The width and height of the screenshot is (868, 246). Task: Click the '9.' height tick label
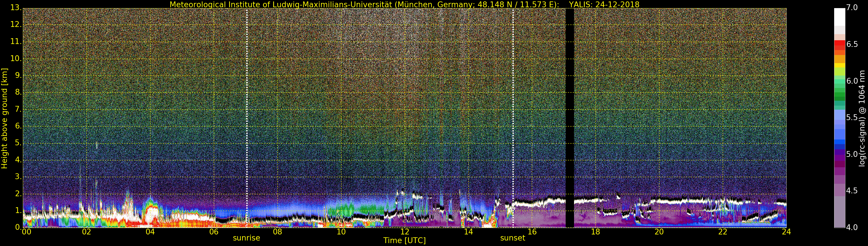click(x=18, y=75)
